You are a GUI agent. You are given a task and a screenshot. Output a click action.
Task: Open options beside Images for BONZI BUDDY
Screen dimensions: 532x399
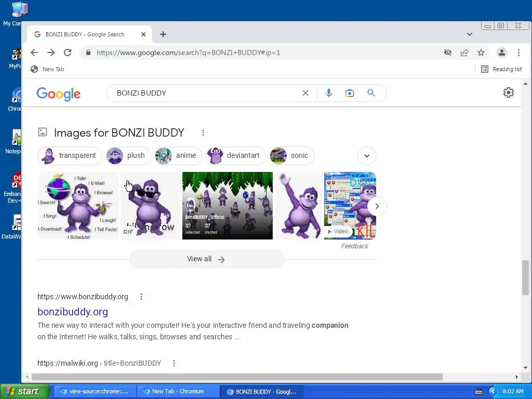coord(203,132)
